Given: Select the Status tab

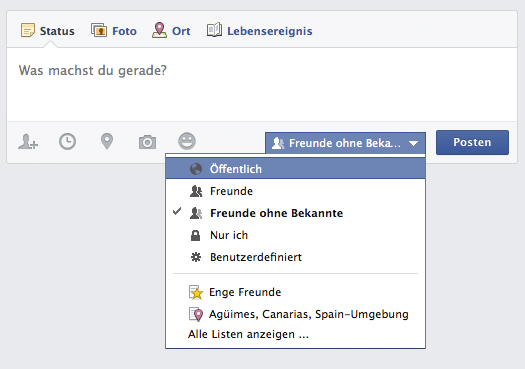Looking at the screenshot, I should [48, 31].
